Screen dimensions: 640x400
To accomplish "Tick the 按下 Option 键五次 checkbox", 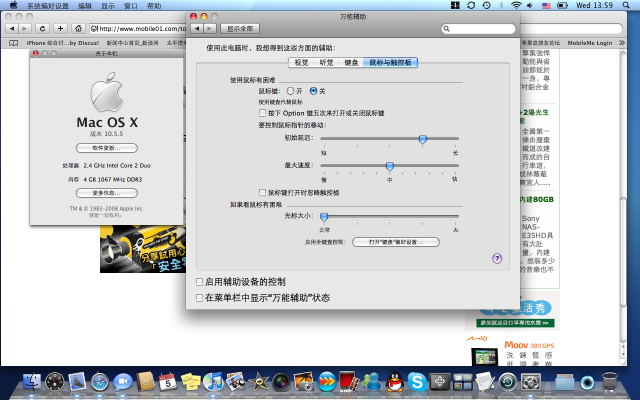I will click(x=262, y=113).
